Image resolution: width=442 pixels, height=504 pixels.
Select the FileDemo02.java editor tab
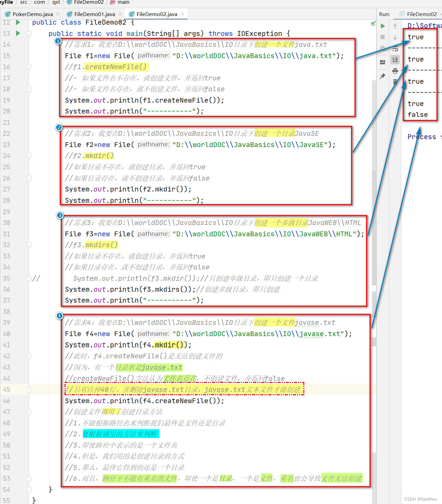(x=157, y=14)
